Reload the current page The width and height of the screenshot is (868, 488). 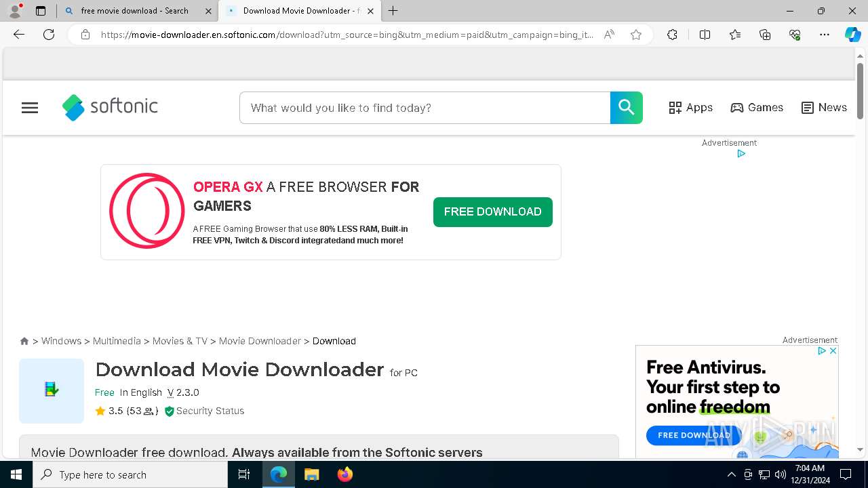pyautogui.click(x=49, y=35)
